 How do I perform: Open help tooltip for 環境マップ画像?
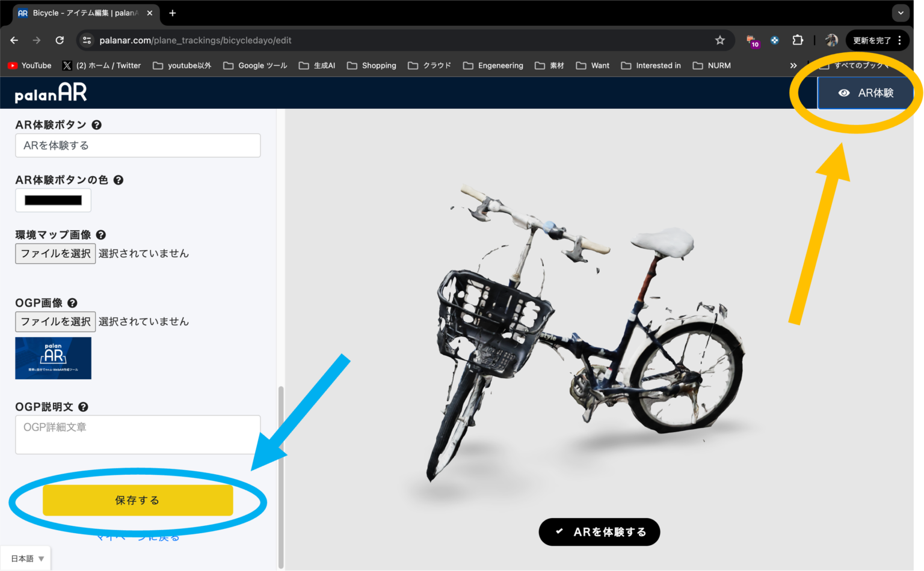(x=101, y=235)
